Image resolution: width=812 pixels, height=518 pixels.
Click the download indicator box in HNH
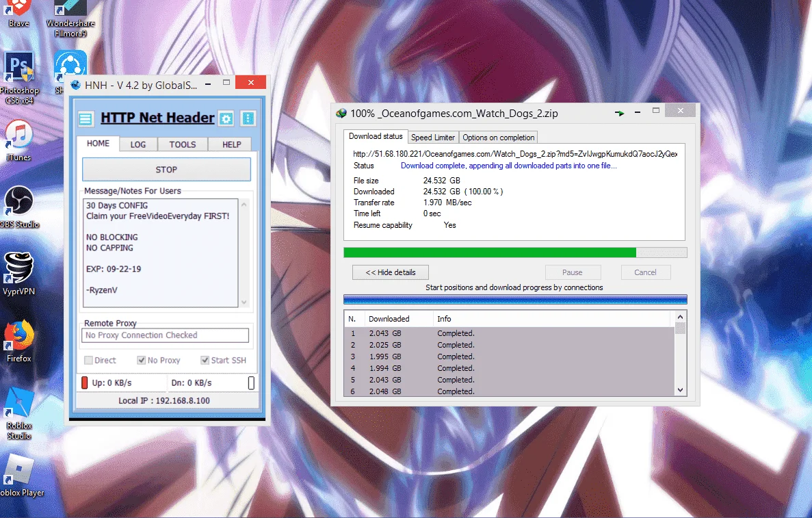(251, 383)
